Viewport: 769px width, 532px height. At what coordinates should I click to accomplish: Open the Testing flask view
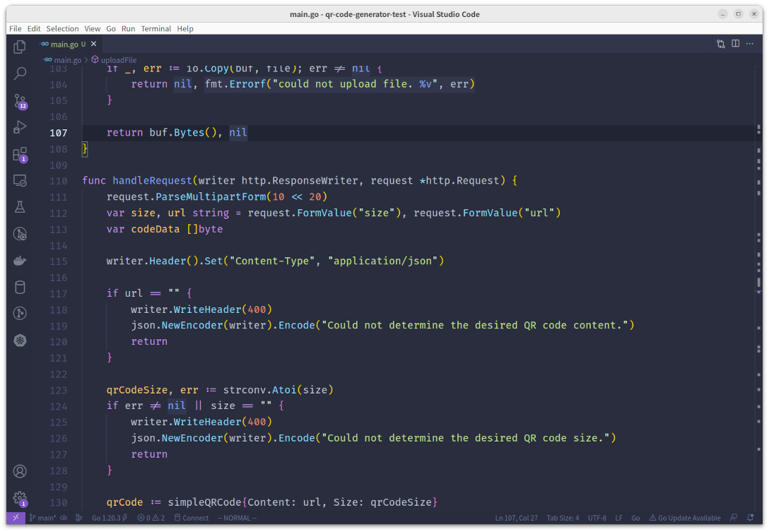tap(20, 208)
